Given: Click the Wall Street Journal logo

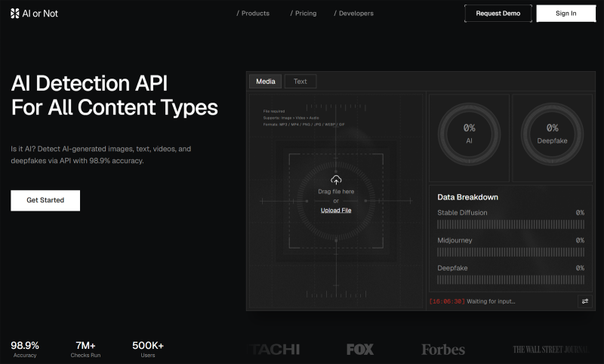Looking at the screenshot, I should coord(551,350).
